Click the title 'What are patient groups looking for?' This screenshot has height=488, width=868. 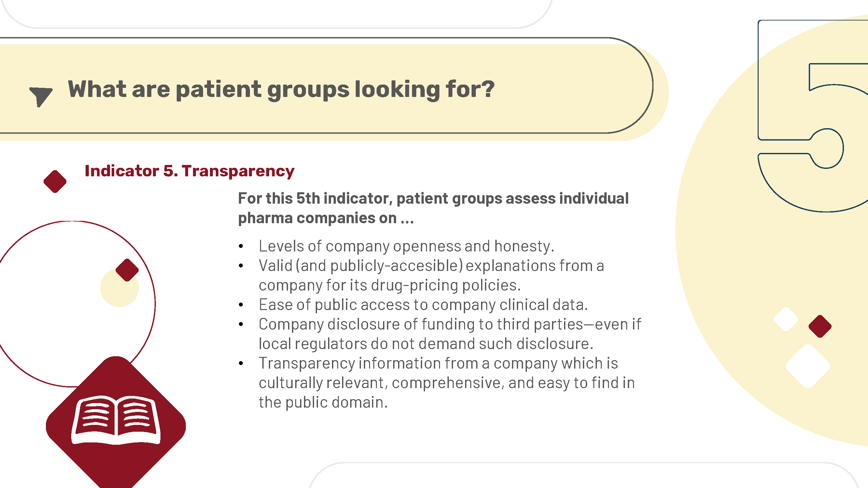coord(281,89)
